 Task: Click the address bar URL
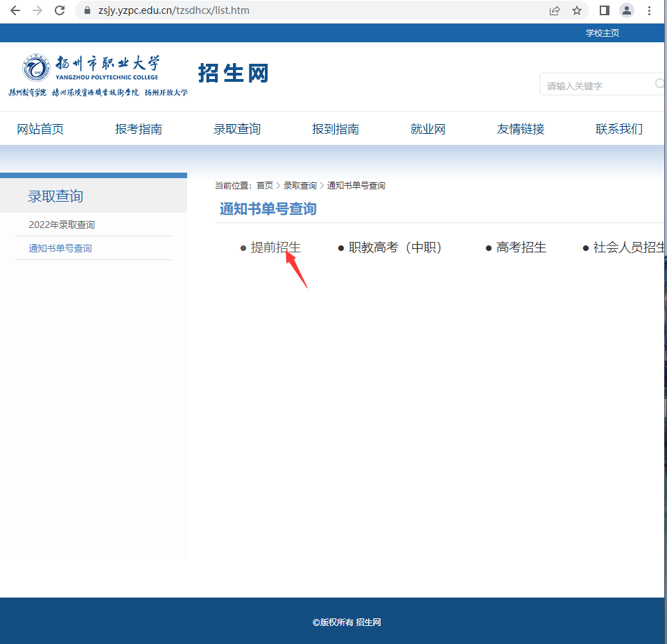click(173, 10)
